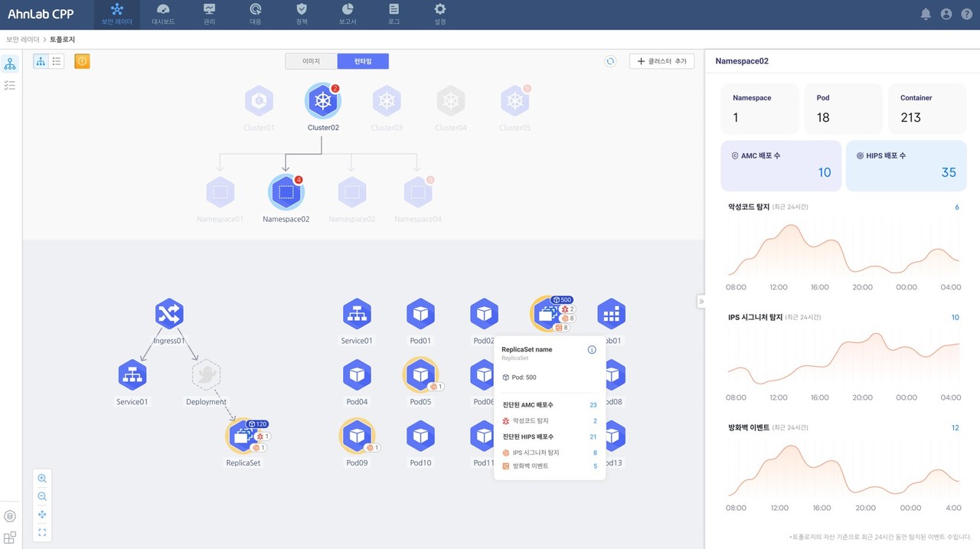
Task: Activate the pan/move canvas tool
Action: [42, 515]
